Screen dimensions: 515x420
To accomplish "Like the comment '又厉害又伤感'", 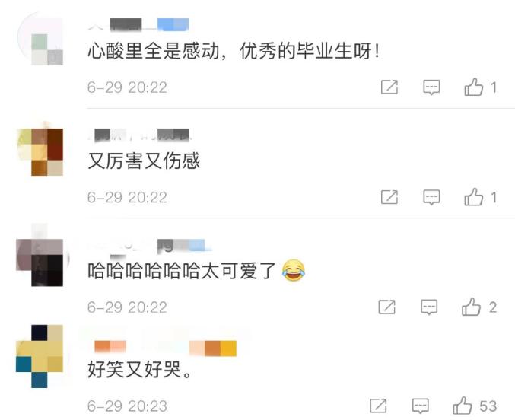I will 473,197.
